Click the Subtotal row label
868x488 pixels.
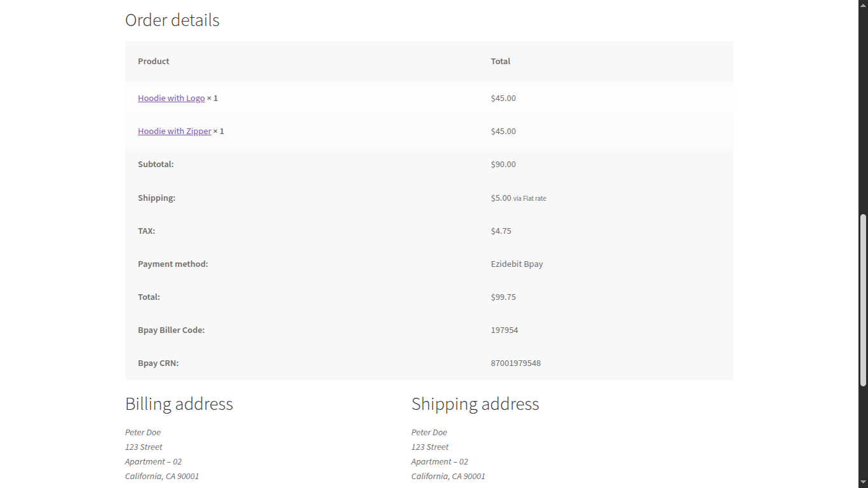[x=156, y=164]
